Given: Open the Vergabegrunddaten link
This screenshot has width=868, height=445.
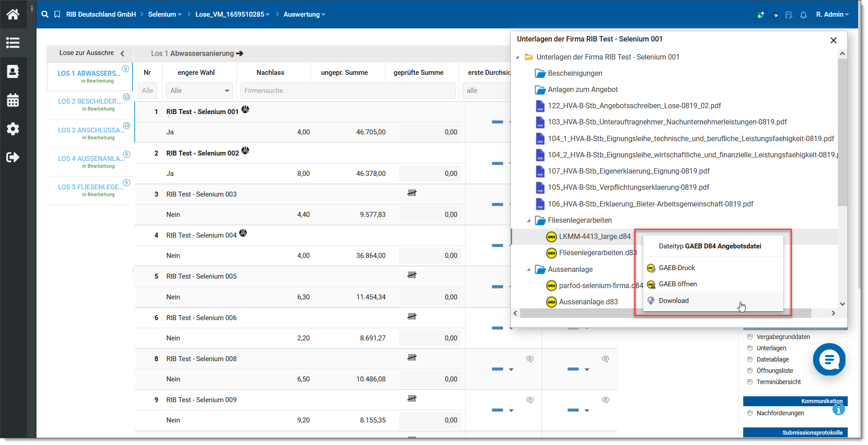Looking at the screenshot, I should click(783, 337).
